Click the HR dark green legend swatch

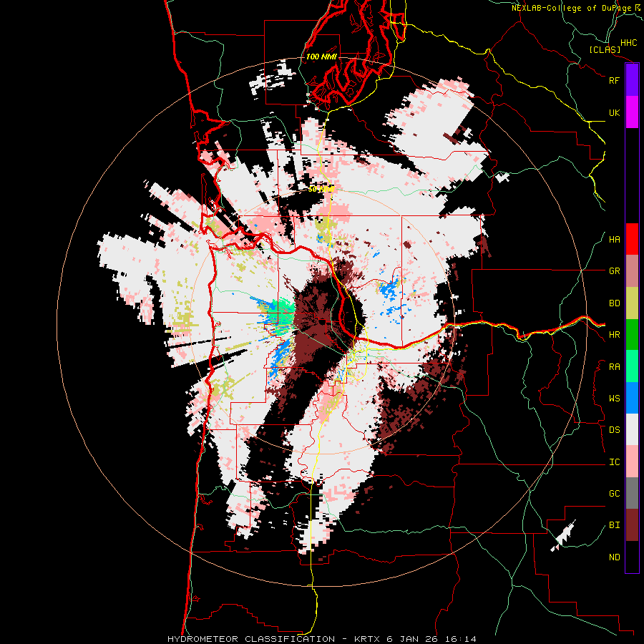click(632, 335)
